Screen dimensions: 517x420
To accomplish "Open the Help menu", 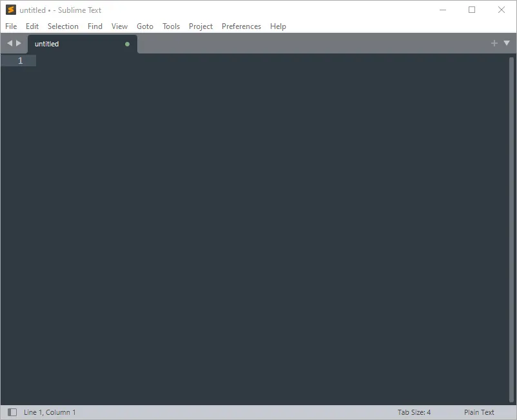I will 278,26.
